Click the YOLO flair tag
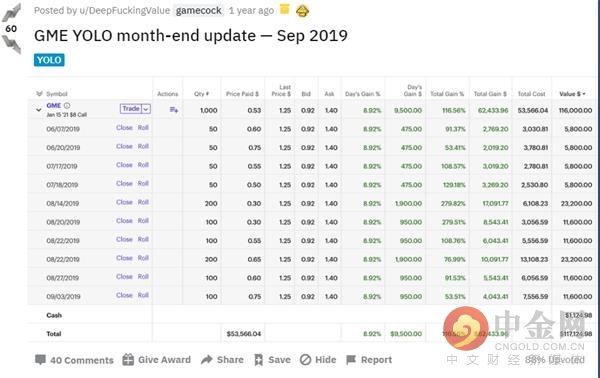Screen dimensions: 600x378 [x=49, y=60]
